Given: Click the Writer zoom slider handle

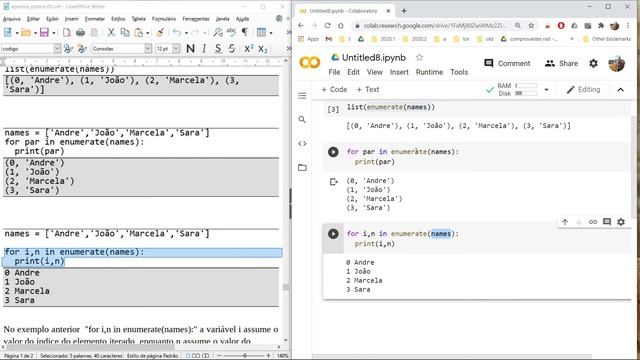Looking at the screenshot, I should 244,356.
